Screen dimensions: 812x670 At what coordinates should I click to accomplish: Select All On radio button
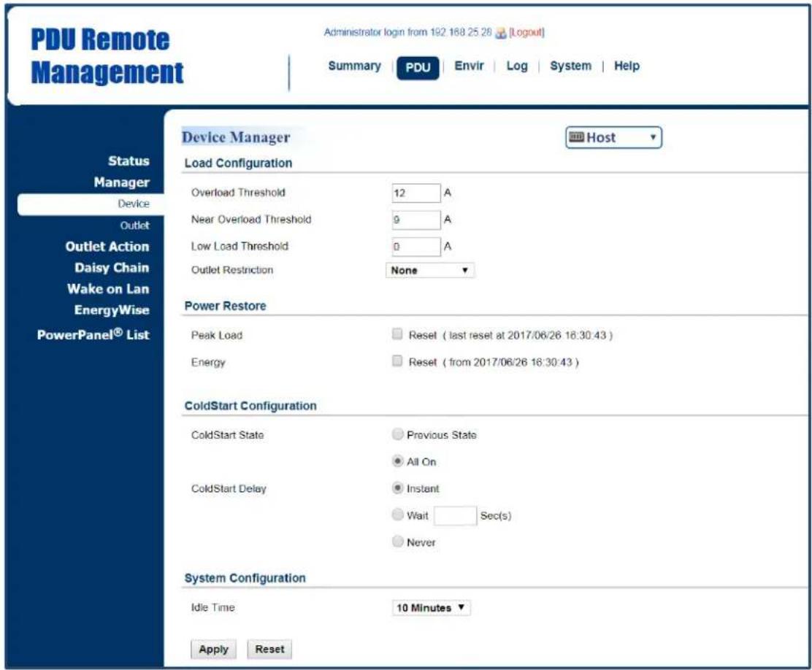click(x=397, y=461)
